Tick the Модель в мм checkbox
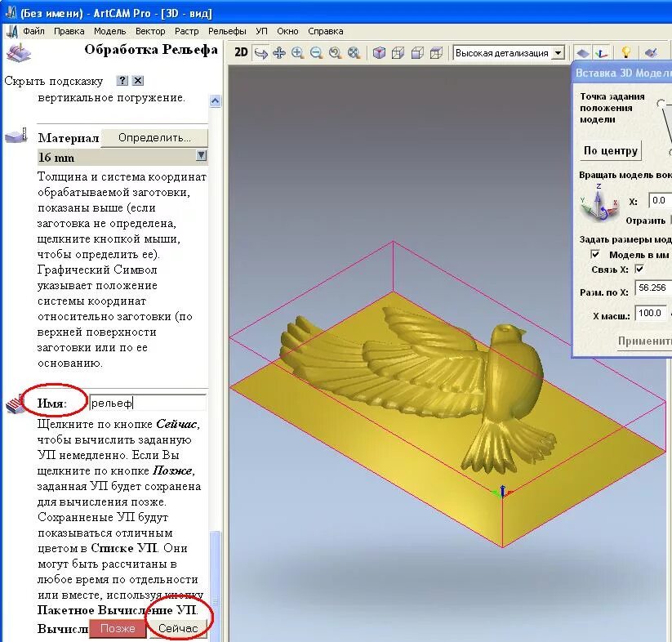 click(x=595, y=254)
